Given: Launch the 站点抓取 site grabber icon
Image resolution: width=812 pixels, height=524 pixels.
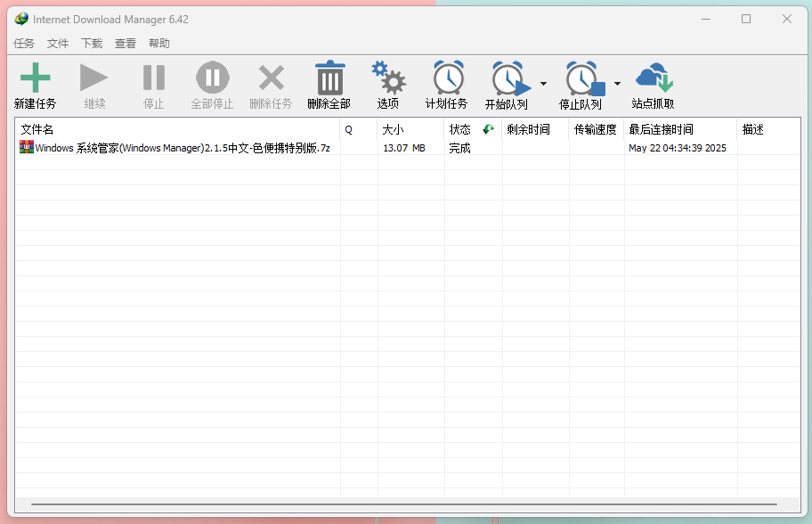Looking at the screenshot, I should pos(653,78).
